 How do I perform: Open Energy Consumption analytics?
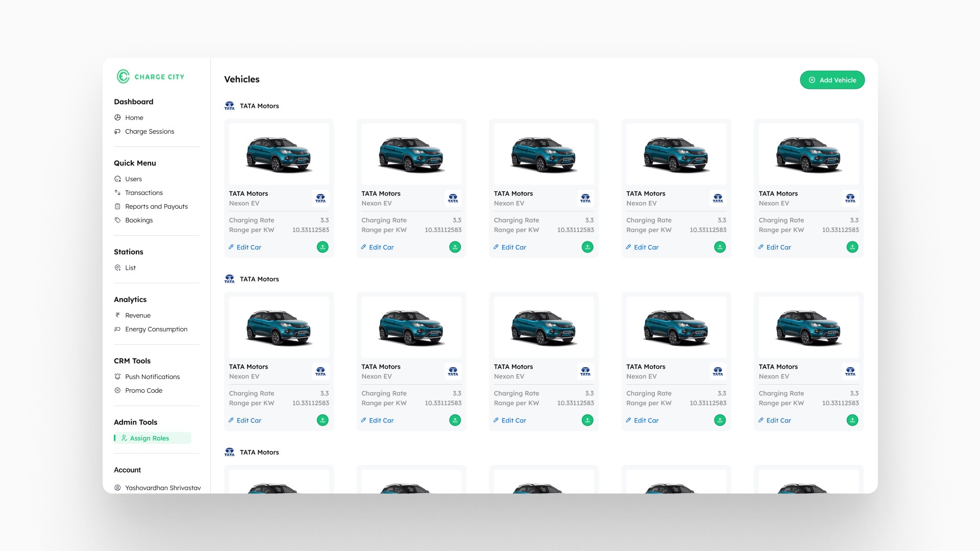[x=156, y=329]
